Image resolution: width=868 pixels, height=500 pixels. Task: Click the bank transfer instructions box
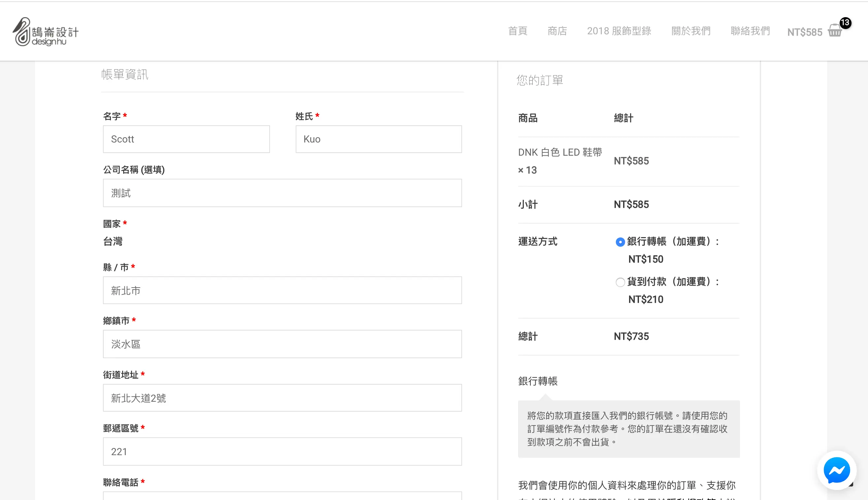(629, 429)
